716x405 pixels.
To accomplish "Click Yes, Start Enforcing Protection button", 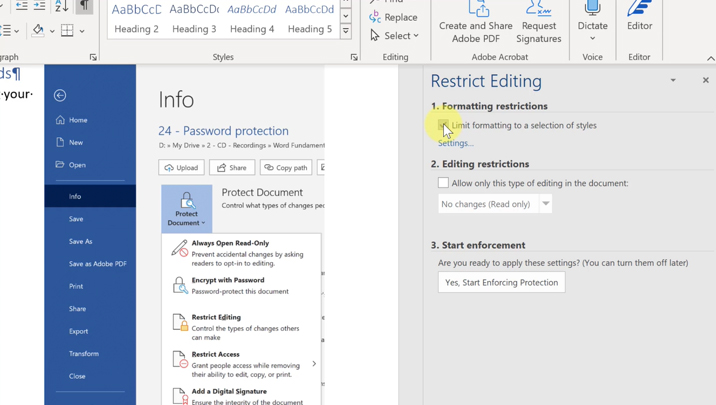I will coord(501,282).
